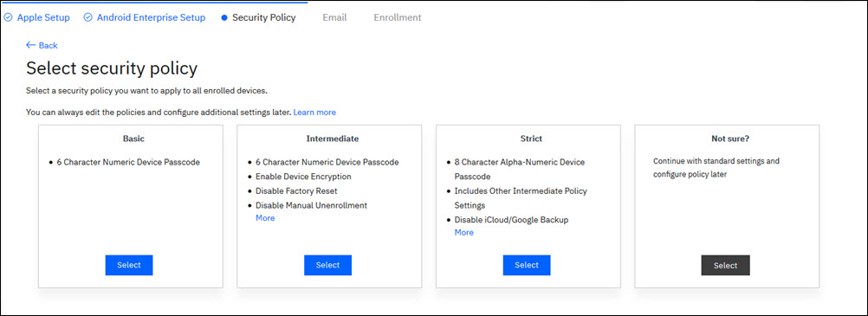This screenshot has width=868, height=316.
Task: Click the Back arrow icon
Action: [x=30, y=45]
